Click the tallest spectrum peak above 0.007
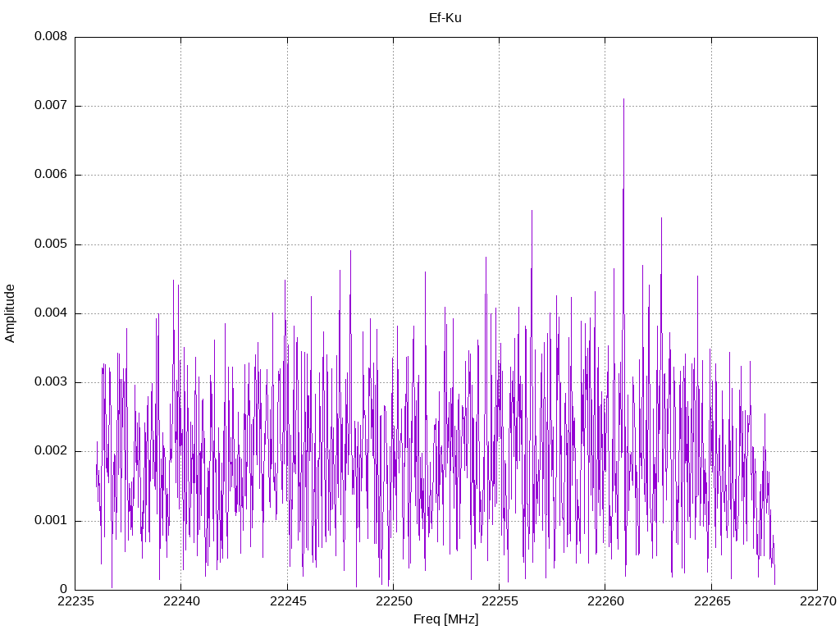Viewport: 840px width, 630px height. tap(623, 100)
